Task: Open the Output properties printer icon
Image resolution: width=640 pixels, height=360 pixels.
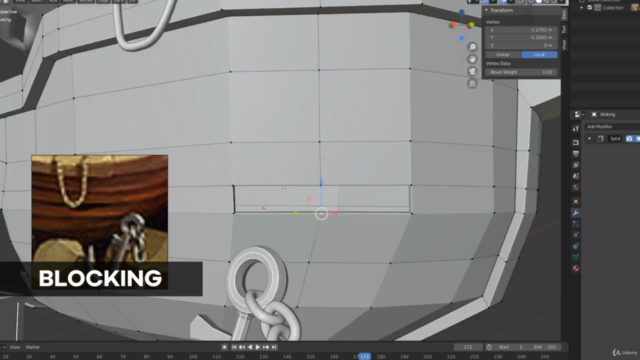Action: click(576, 154)
